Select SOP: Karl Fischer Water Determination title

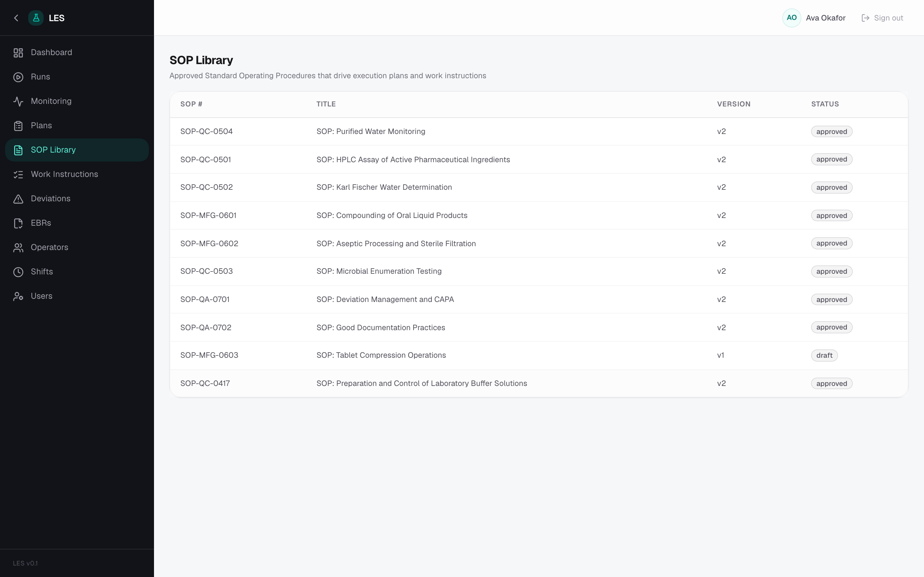[x=384, y=188]
